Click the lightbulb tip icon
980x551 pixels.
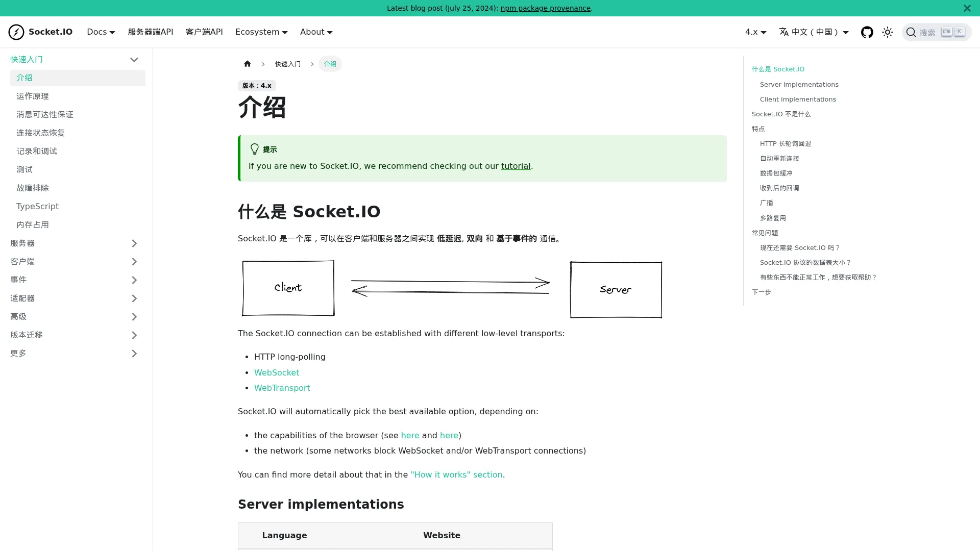tap(254, 149)
